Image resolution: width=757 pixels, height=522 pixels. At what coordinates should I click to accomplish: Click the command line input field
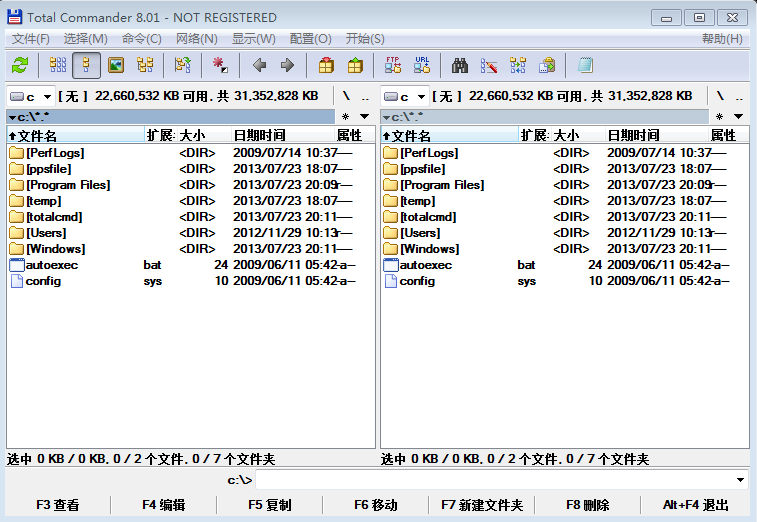click(495, 480)
